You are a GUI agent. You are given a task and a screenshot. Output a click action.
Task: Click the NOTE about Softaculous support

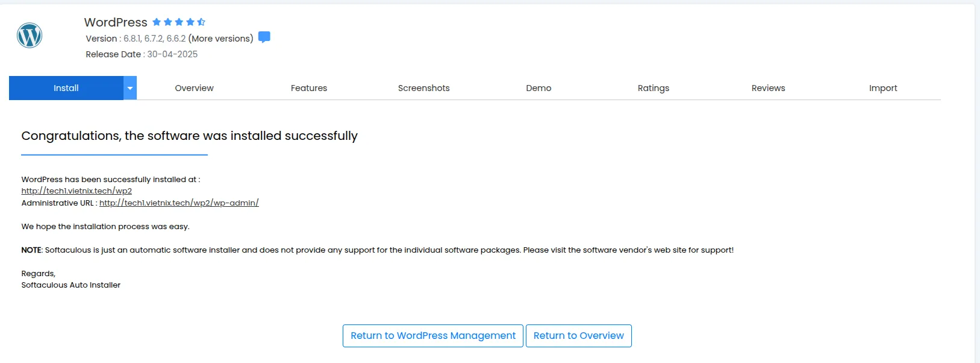(377, 250)
